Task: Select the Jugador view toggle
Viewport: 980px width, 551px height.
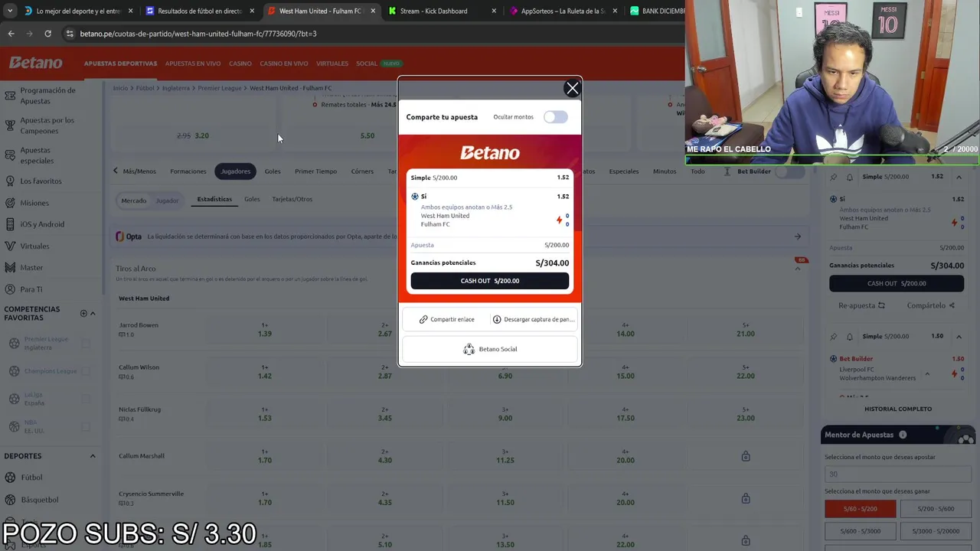Action: point(167,201)
